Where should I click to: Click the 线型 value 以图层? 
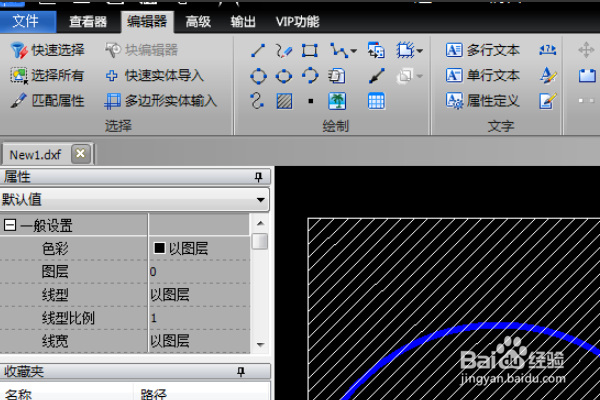[x=199, y=295]
